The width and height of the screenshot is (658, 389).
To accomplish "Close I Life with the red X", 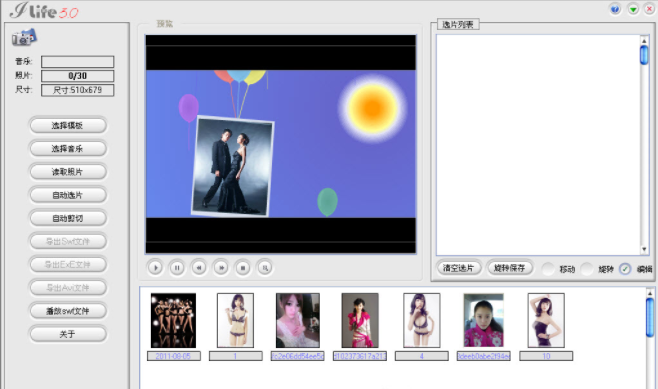I will (x=650, y=9).
